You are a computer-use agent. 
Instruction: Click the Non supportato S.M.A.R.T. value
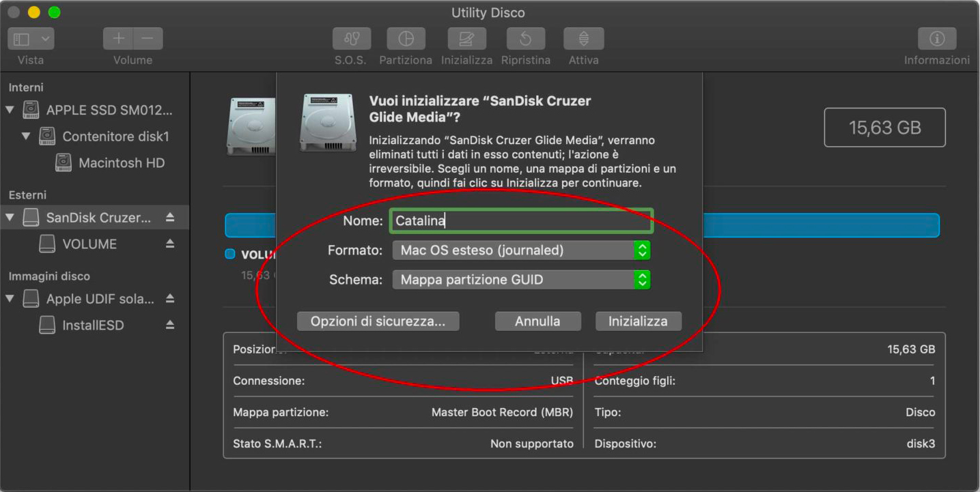point(532,444)
